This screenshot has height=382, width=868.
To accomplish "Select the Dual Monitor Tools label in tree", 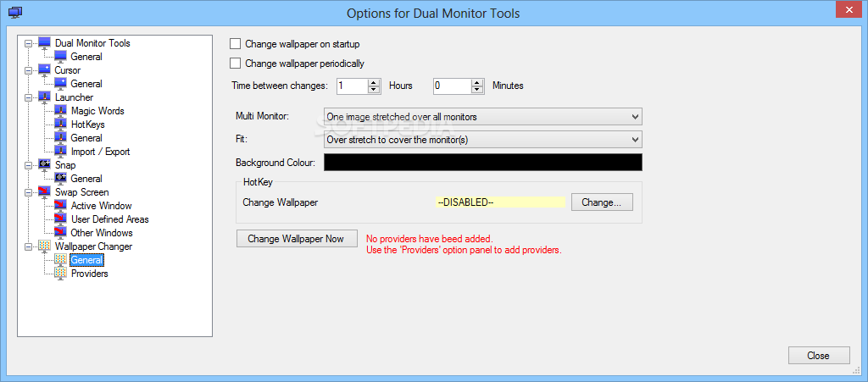I will pos(92,42).
